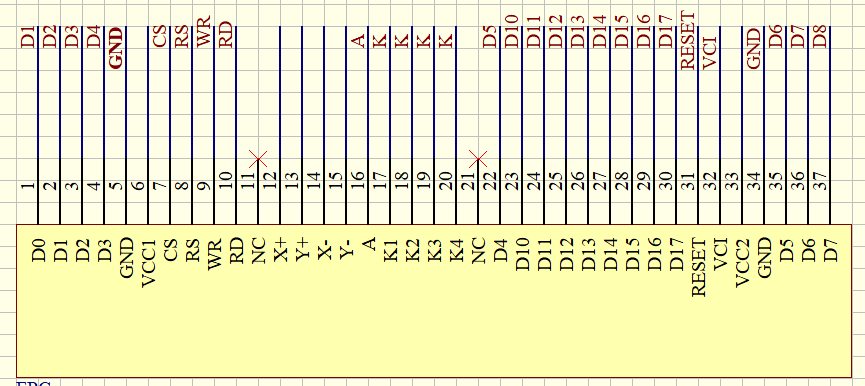Select pin number 6

(x=139, y=185)
